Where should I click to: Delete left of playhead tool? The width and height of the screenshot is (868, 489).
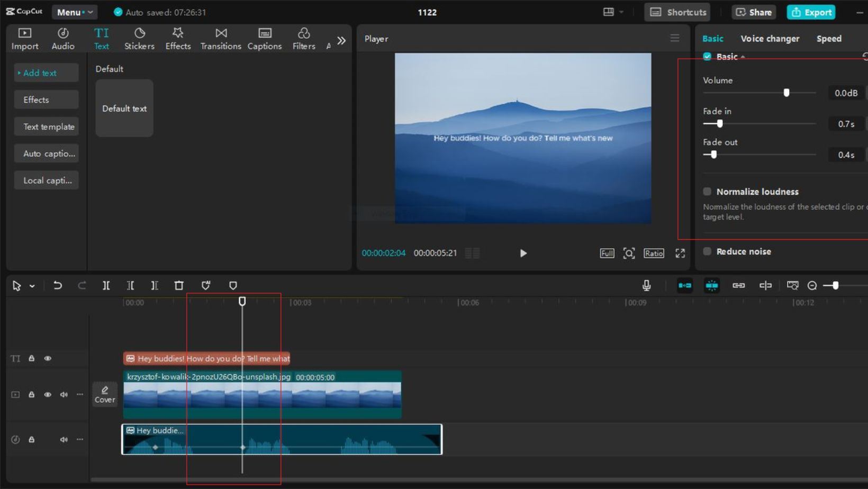point(130,286)
